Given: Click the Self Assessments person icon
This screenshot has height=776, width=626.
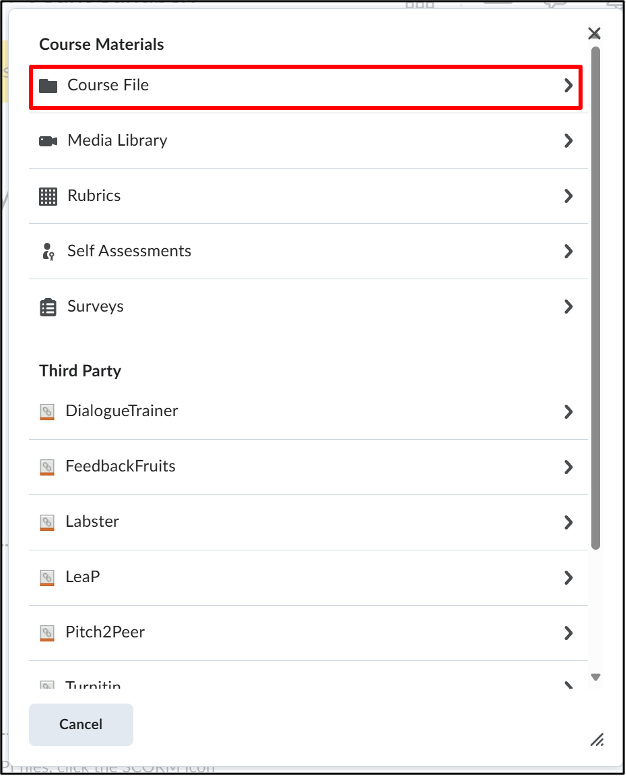Looking at the screenshot, I should (x=48, y=251).
